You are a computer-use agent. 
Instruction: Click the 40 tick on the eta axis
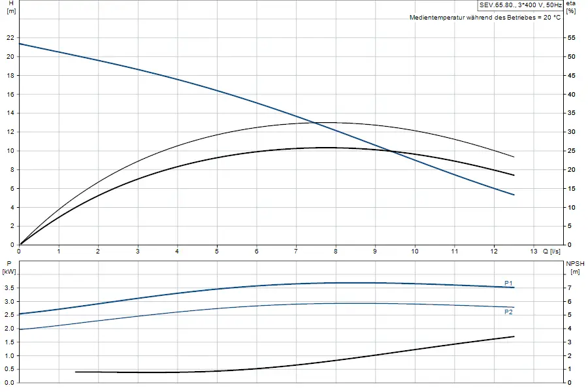[x=572, y=95]
